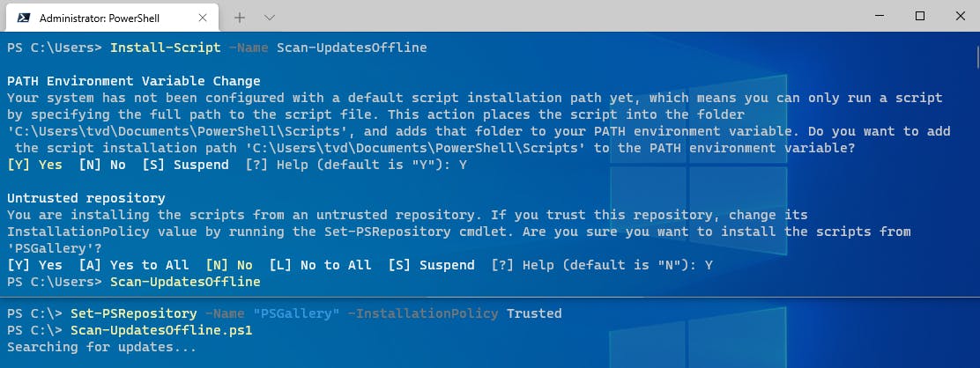The width and height of the screenshot is (980, 368).
Task: Click the '[A] Yes to All' option text
Action: tap(134, 265)
